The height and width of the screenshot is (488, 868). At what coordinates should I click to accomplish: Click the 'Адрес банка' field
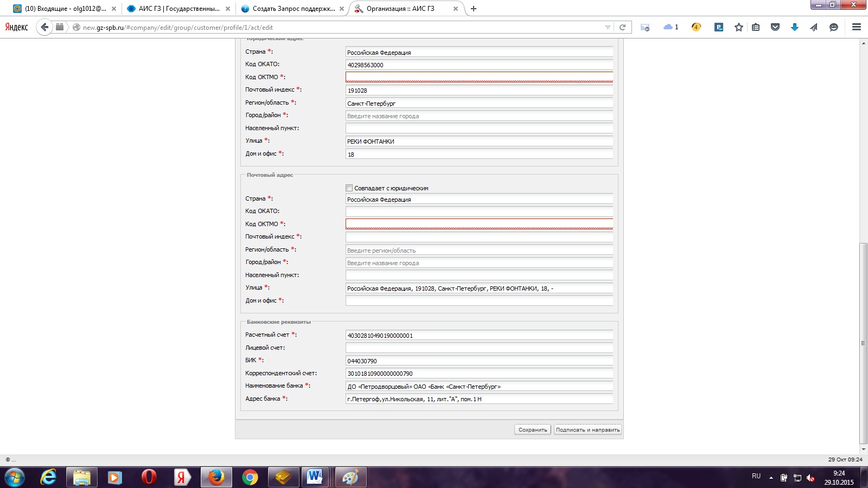[x=479, y=399]
